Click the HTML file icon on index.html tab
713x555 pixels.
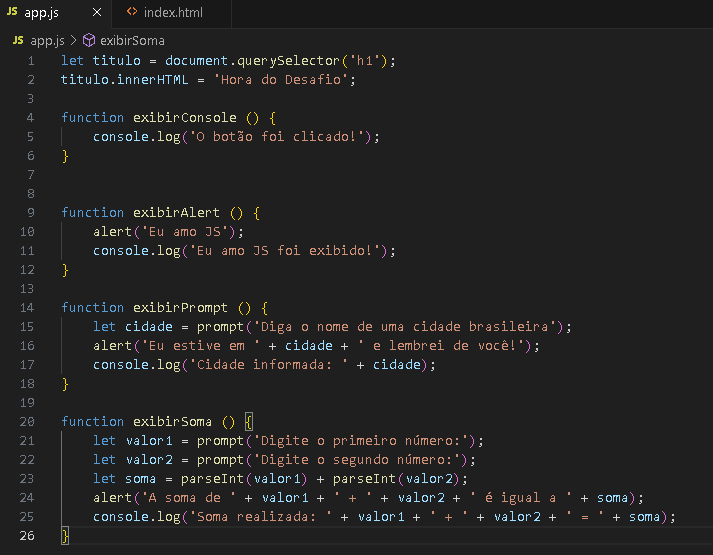tap(132, 12)
